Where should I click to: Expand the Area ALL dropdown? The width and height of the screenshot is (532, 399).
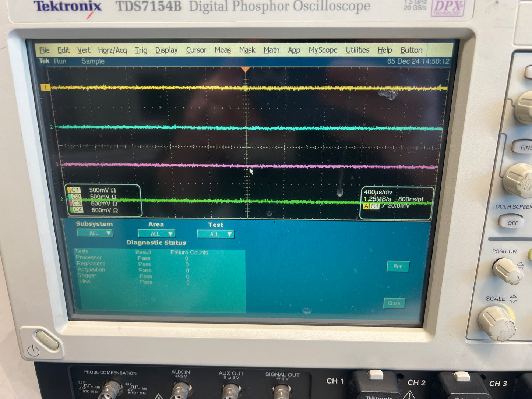click(x=156, y=234)
